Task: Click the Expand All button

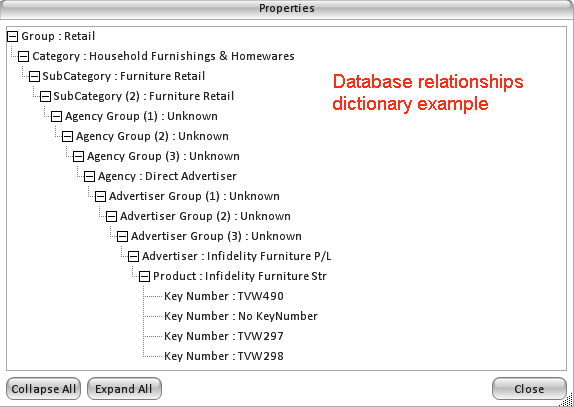Action: coord(124,389)
